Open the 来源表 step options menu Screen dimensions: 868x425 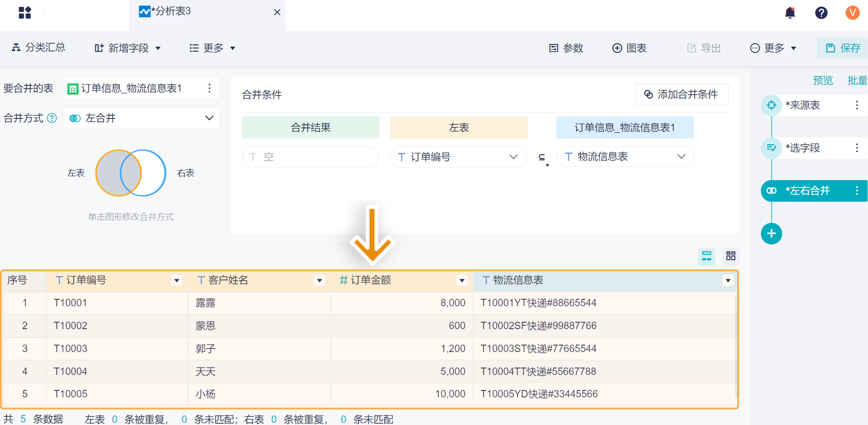click(x=857, y=105)
